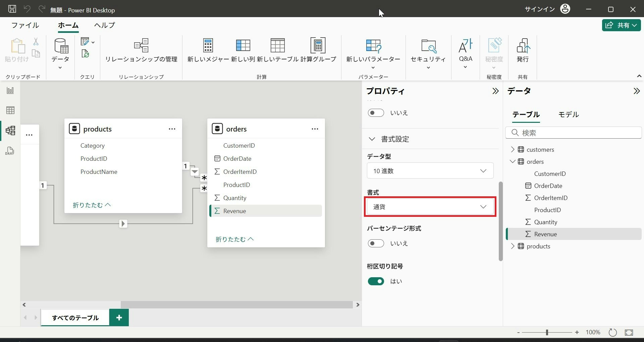Open the データ型 dropdown showing 10 進数

tap(430, 171)
